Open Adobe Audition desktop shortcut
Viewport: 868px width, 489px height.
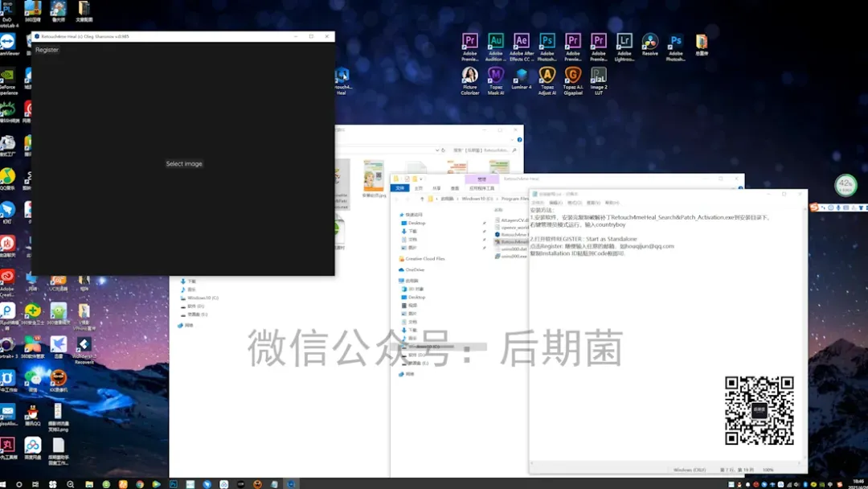(495, 47)
